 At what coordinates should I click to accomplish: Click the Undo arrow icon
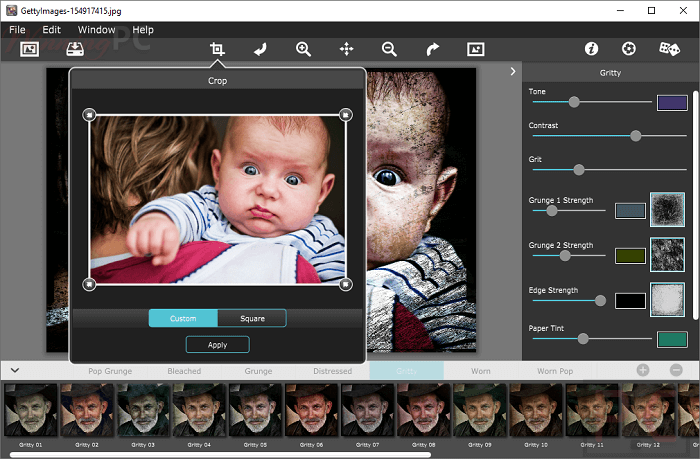point(260,49)
